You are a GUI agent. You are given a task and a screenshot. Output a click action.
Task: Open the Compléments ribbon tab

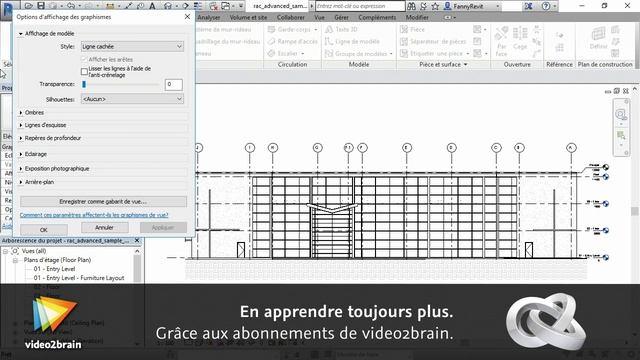pos(377,18)
